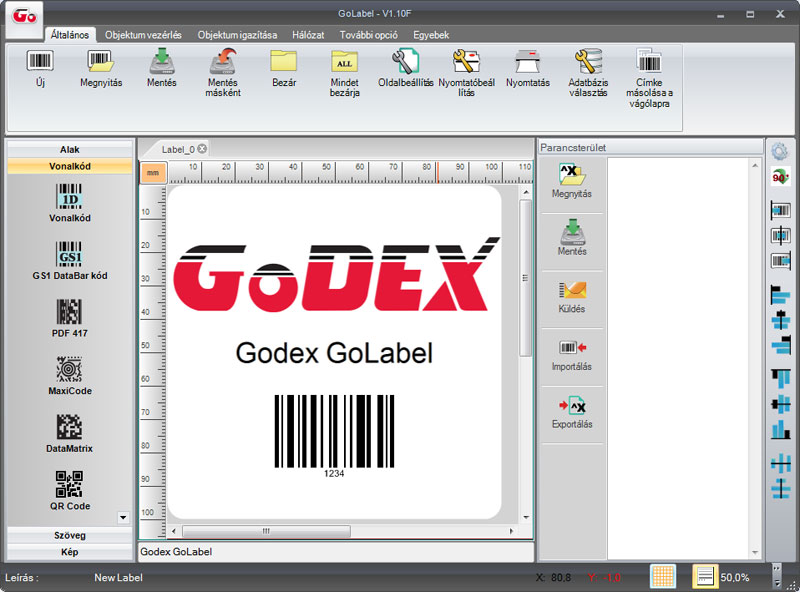Expand the barcode list down arrow
Viewport: 800px width, 592px height.
[123, 517]
